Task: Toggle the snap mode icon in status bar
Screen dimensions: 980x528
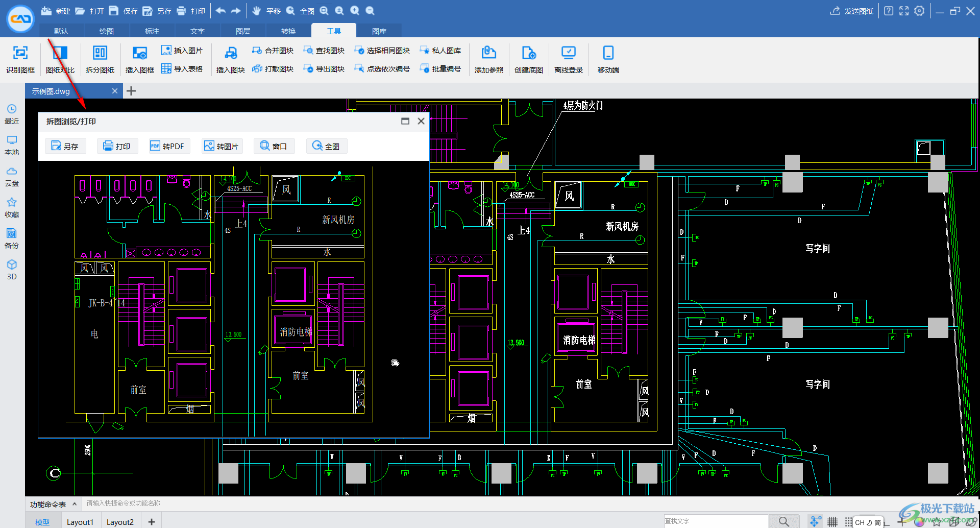Action: [815, 521]
